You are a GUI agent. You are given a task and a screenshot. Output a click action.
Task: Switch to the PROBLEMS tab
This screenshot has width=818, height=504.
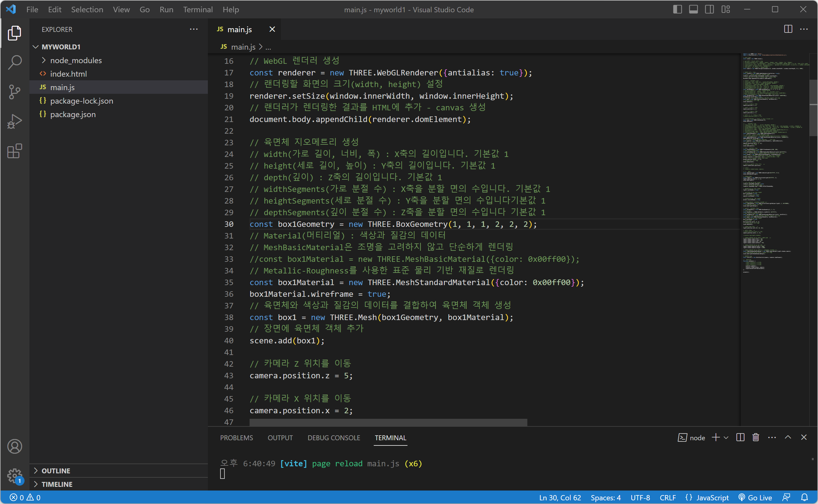(x=236, y=438)
